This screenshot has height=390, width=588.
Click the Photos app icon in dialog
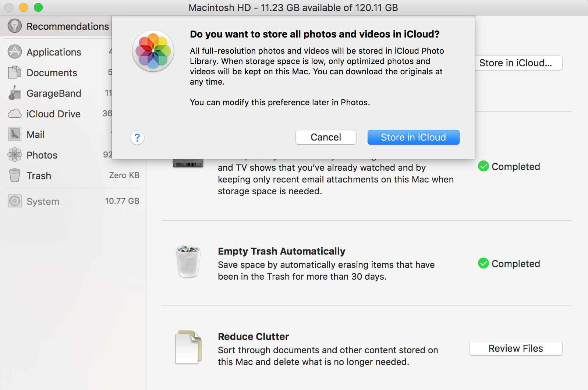pos(153,51)
